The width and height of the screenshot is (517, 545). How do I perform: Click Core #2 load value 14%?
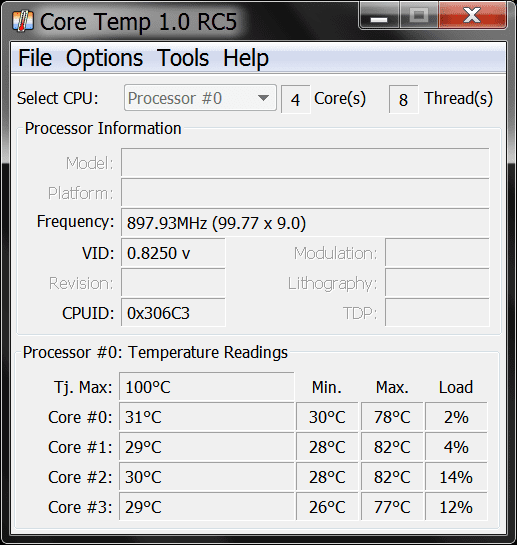(456, 477)
